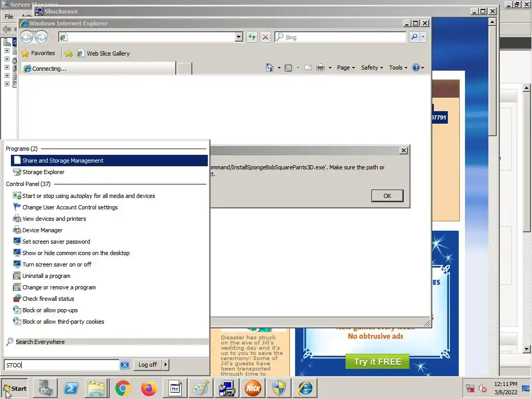Open the Page dropdown menu
This screenshot has width=532, height=399.
coord(345,68)
